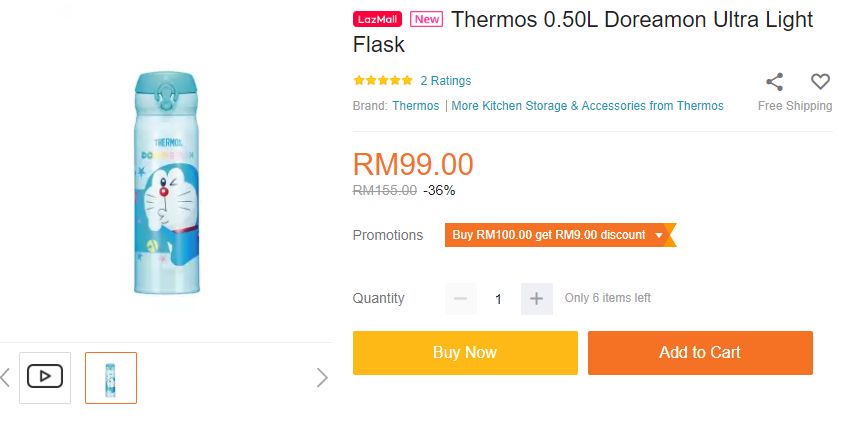Click the LazMall badge
The height and width of the screenshot is (426, 849).
click(x=377, y=20)
